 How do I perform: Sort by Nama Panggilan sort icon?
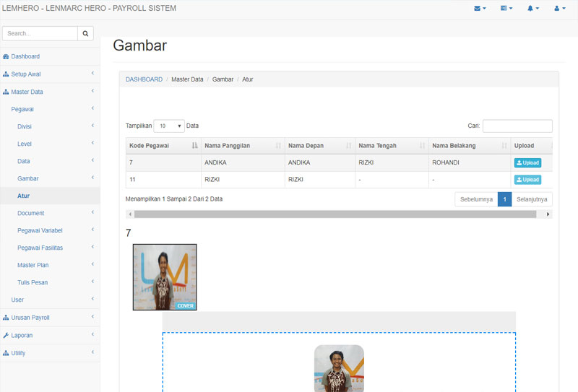pyautogui.click(x=278, y=146)
